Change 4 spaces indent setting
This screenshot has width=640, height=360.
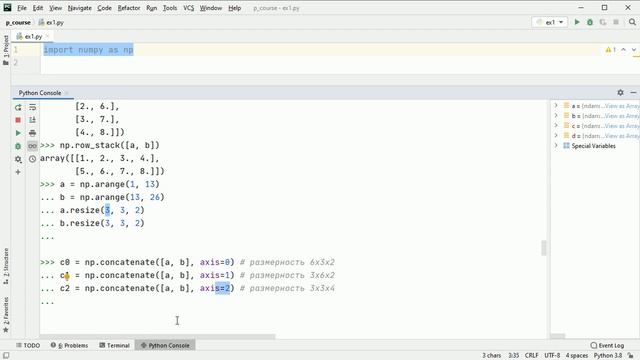pos(577,356)
